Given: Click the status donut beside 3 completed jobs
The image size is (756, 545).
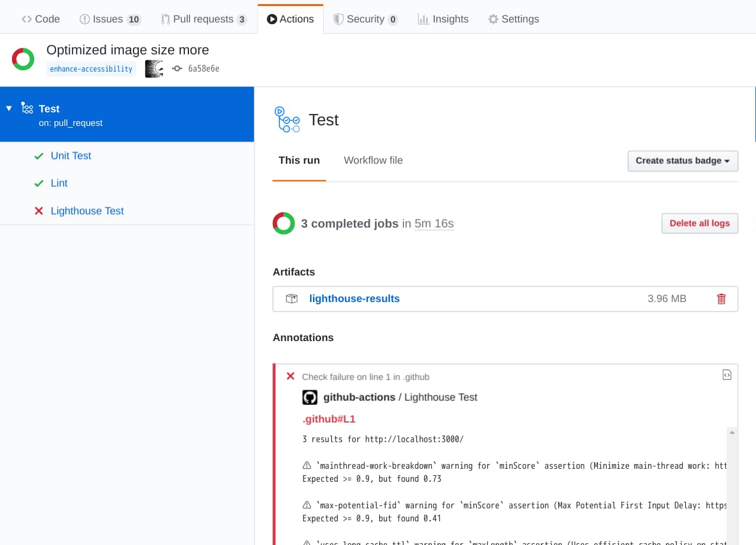Looking at the screenshot, I should tap(283, 223).
